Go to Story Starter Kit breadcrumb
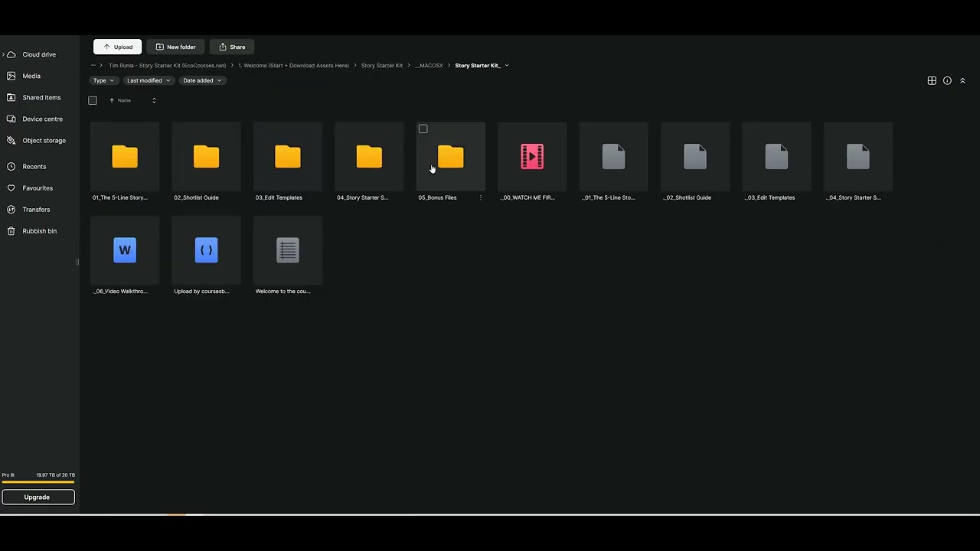The width and height of the screenshot is (980, 551). click(x=382, y=66)
